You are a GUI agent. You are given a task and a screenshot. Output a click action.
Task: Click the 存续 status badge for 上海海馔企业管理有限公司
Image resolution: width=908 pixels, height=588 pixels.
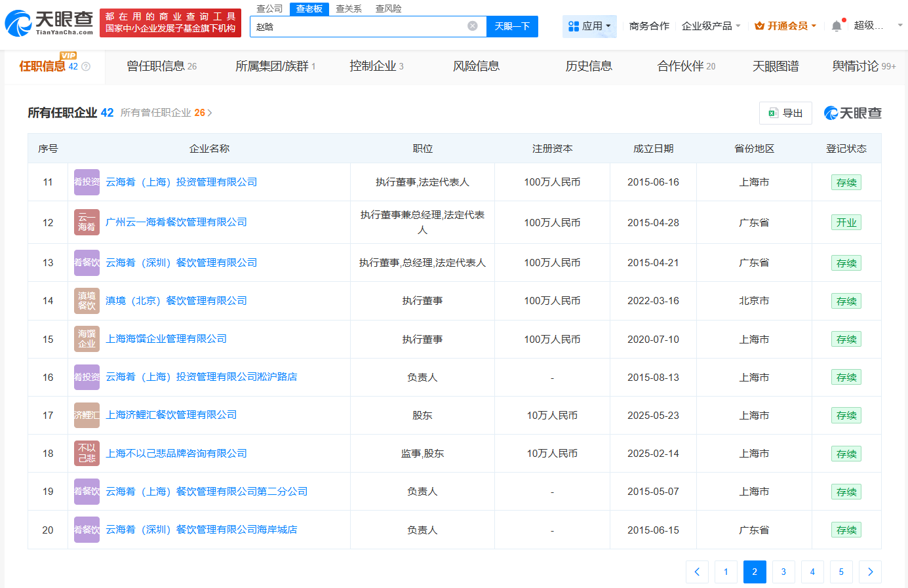[x=846, y=339]
